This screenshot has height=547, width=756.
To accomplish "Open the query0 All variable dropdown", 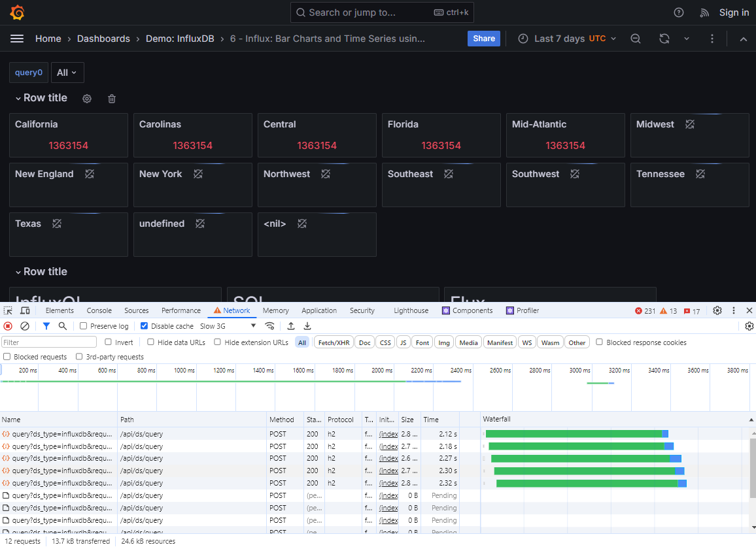I will [67, 73].
